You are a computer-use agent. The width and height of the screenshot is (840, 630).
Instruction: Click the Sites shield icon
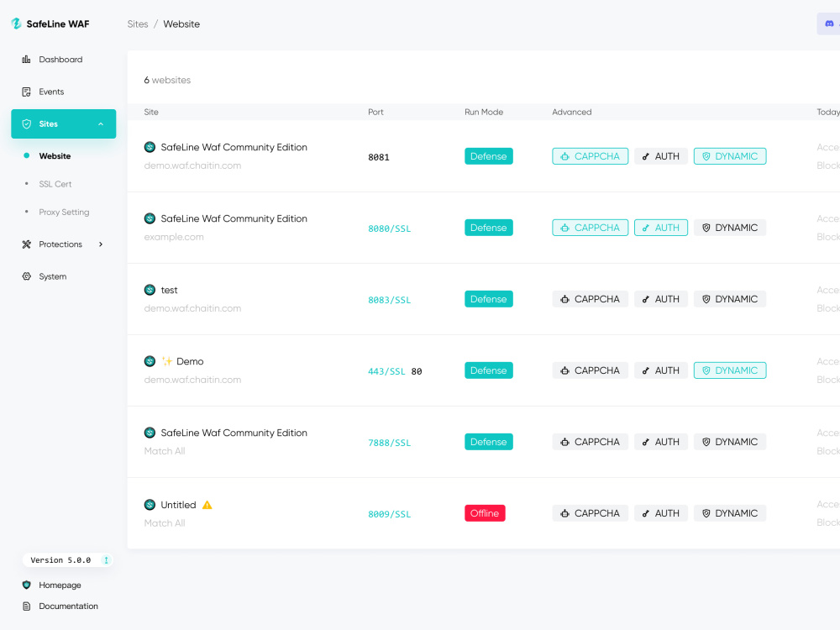pos(26,123)
